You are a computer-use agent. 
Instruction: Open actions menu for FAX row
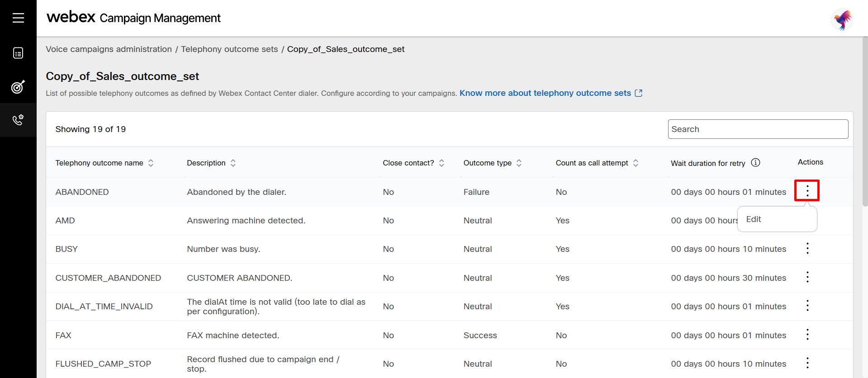pyautogui.click(x=807, y=335)
